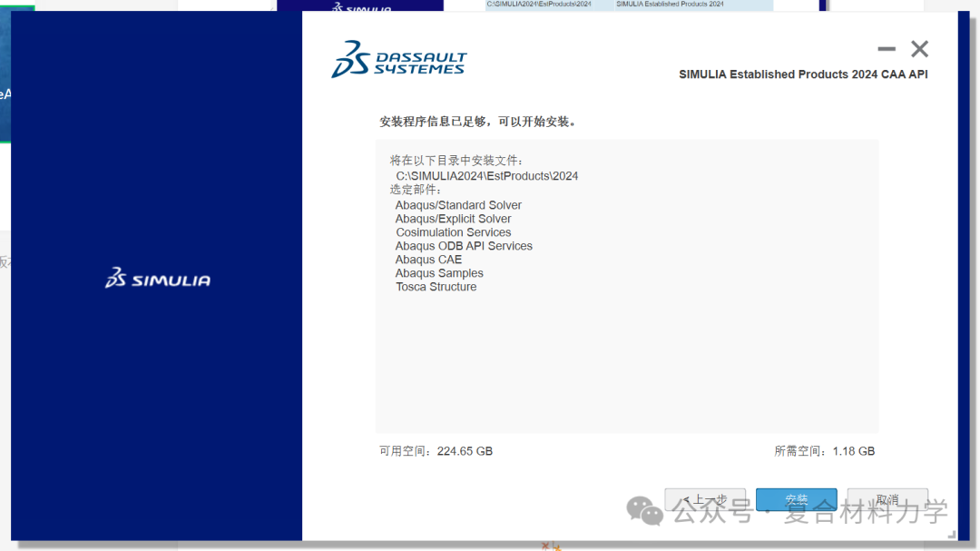Select the Abaqus CAE entry
The height and width of the screenshot is (551, 980).
pyautogui.click(x=428, y=260)
